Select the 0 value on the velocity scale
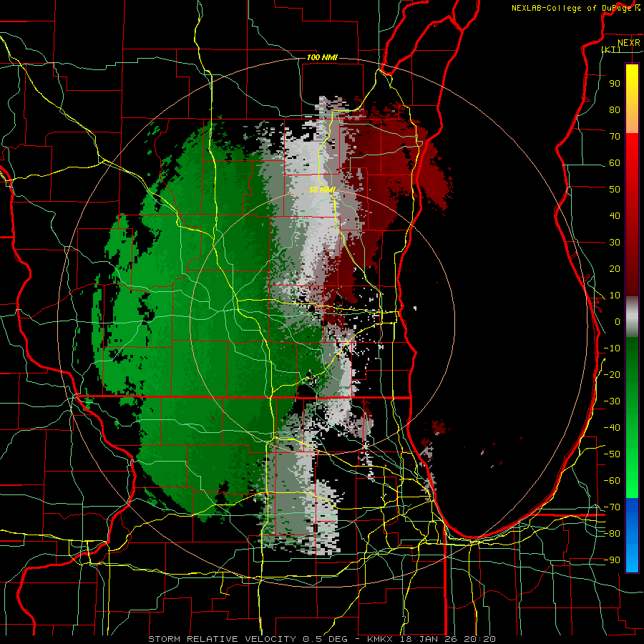This screenshot has width=644, height=644. click(x=618, y=322)
